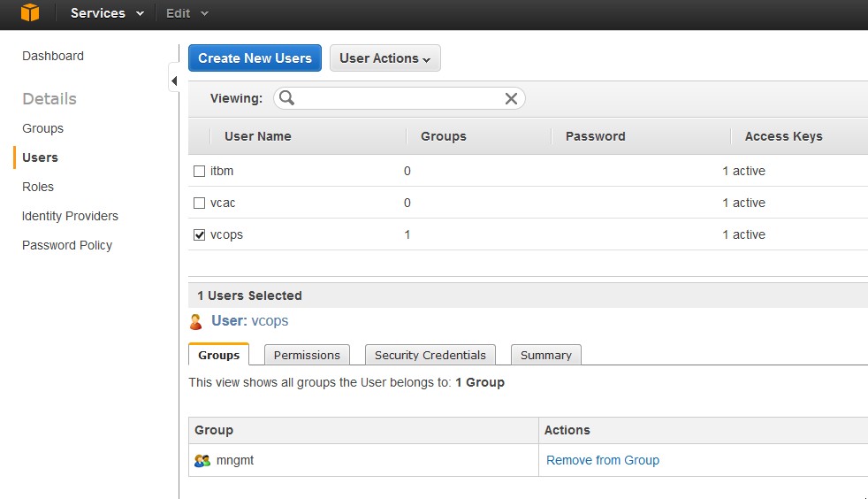Click into the Viewing filter field
The height and width of the screenshot is (499, 868).
pos(398,98)
